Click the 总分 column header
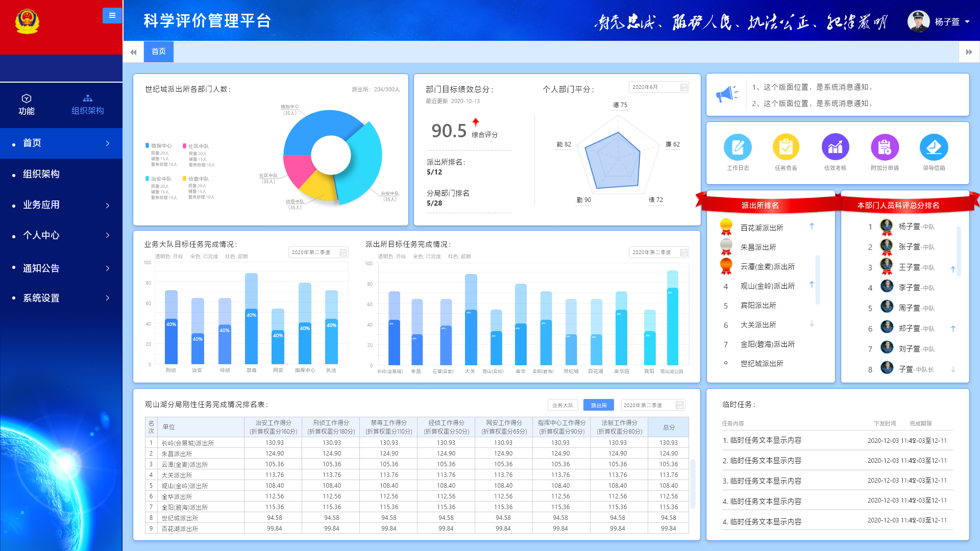Image resolution: width=980 pixels, height=551 pixels. [x=669, y=427]
